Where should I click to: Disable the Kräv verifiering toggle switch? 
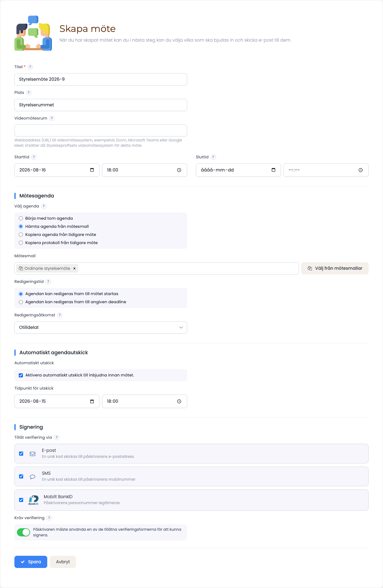point(23,532)
